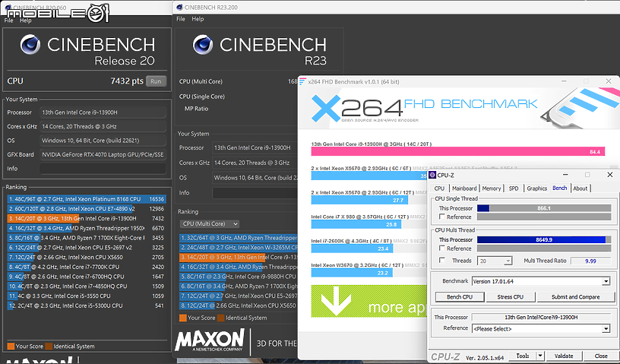Open the Reference Please Select dropdown
Screen dimensions: 620x364
click(606, 329)
